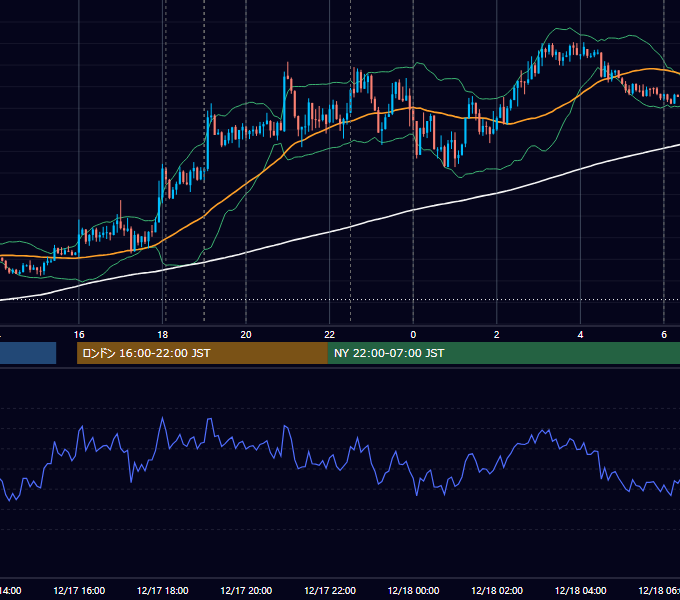Click the blue session bar left of ロンドン
Viewport: 680px width, 600px height.
tap(28, 353)
